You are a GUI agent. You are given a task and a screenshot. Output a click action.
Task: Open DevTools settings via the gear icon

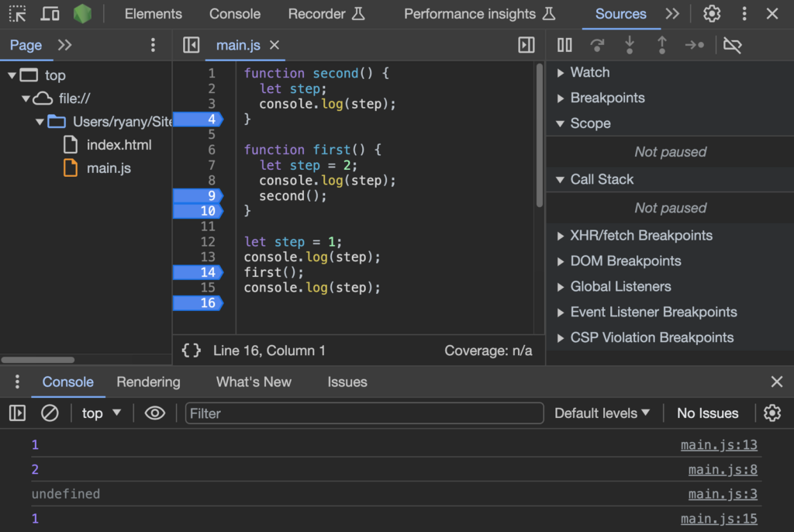click(x=711, y=13)
